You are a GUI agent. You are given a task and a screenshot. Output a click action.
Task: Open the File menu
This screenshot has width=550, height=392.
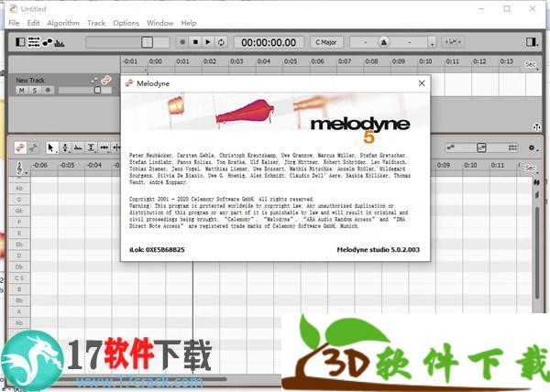click(x=14, y=23)
